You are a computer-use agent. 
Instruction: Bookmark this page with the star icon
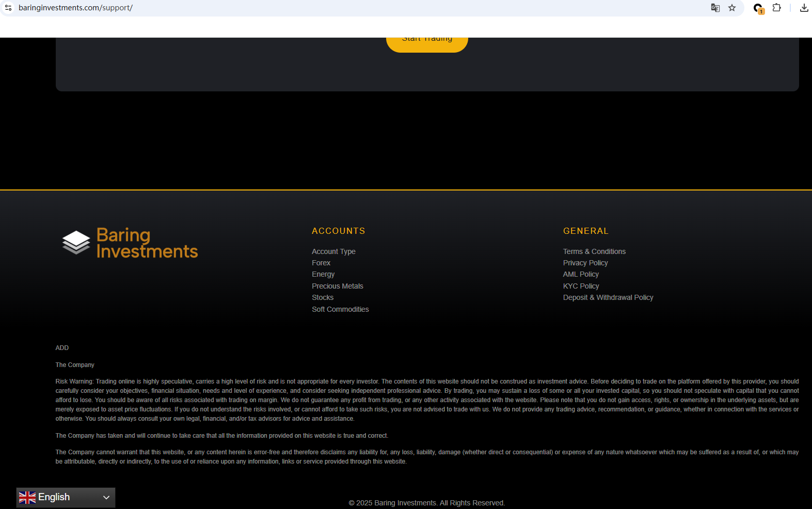coord(732,8)
